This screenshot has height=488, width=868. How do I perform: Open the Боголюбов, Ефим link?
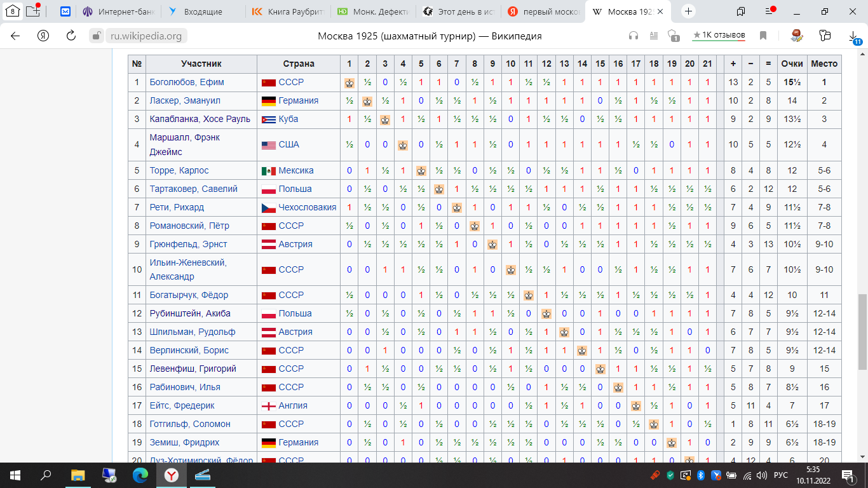pos(187,82)
